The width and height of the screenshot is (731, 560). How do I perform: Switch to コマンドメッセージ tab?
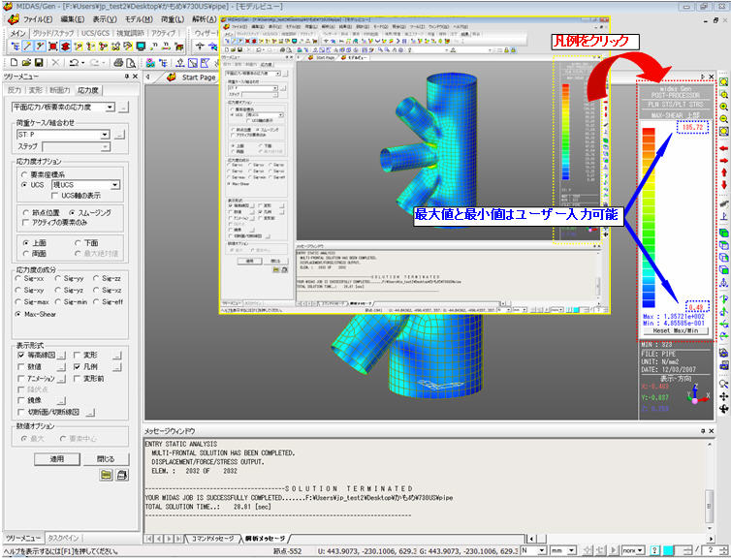coord(212,539)
